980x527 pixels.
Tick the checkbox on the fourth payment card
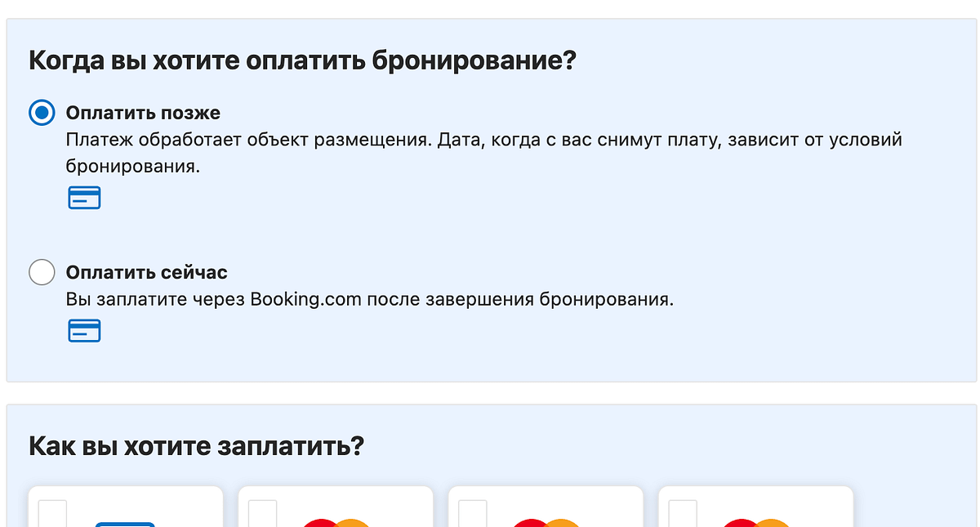point(682,515)
